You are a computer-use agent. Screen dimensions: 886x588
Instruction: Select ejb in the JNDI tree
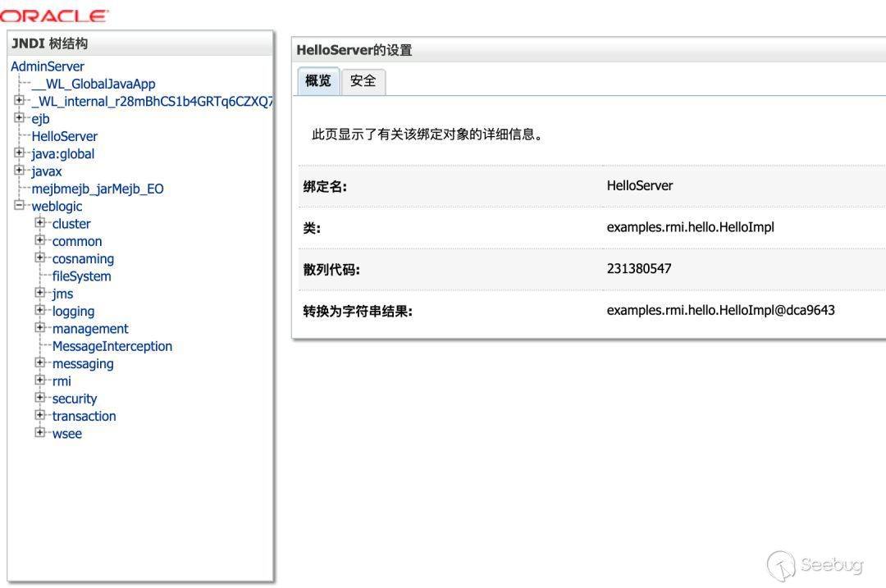point(41,119)
